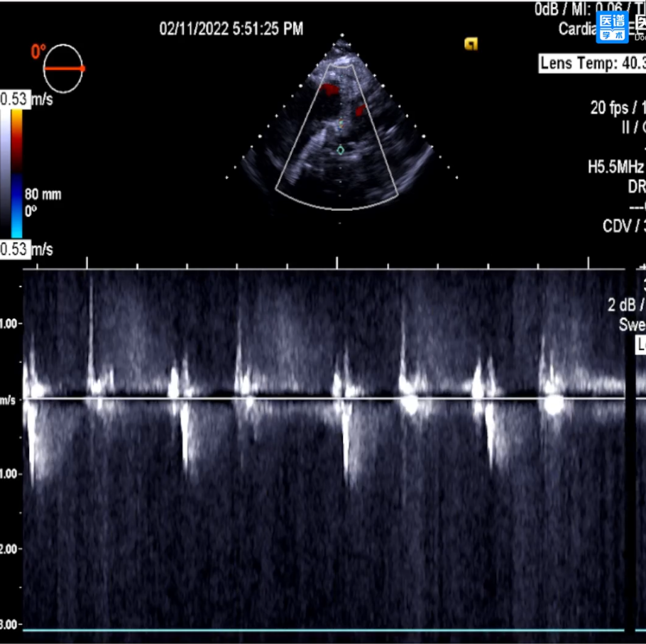
Task: Click the H5.5MHz frequency readout
Action: coord(615,168)
